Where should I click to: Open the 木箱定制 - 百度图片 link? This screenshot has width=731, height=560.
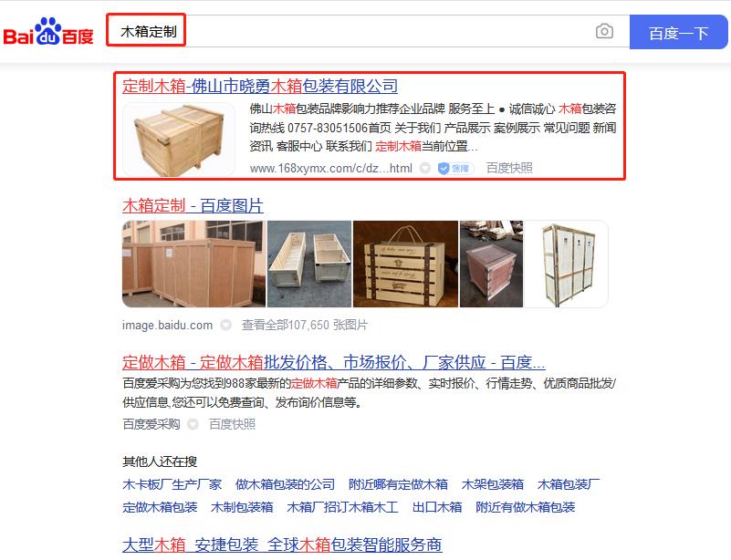pyautogui.click(x=193, y=205)
